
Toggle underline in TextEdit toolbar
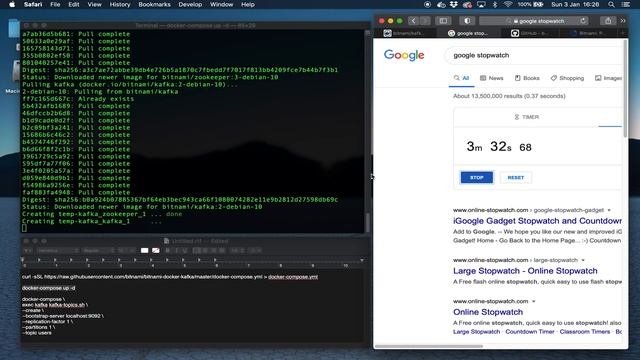pos(185,250)
